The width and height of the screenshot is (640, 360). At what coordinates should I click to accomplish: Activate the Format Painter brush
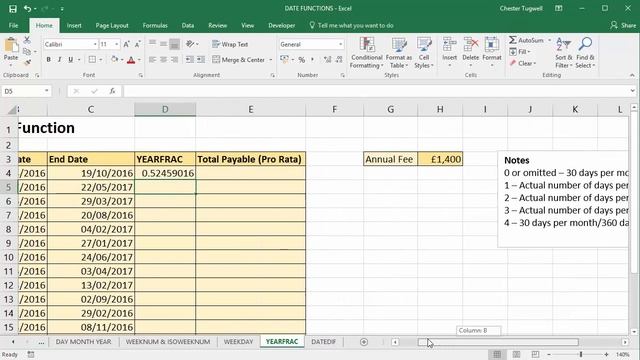27,62
